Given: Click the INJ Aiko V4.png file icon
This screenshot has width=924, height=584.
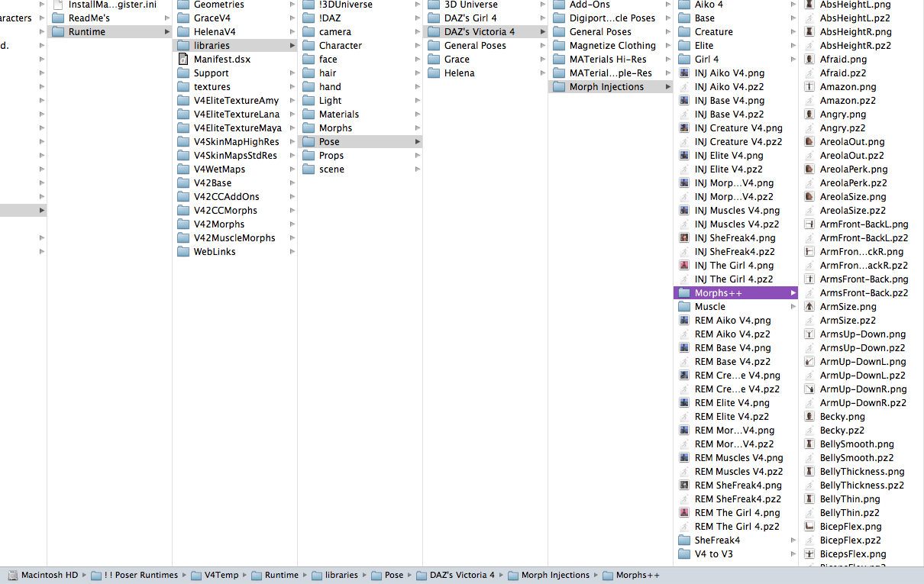Looking at the screenshot, I should [685, 73].
